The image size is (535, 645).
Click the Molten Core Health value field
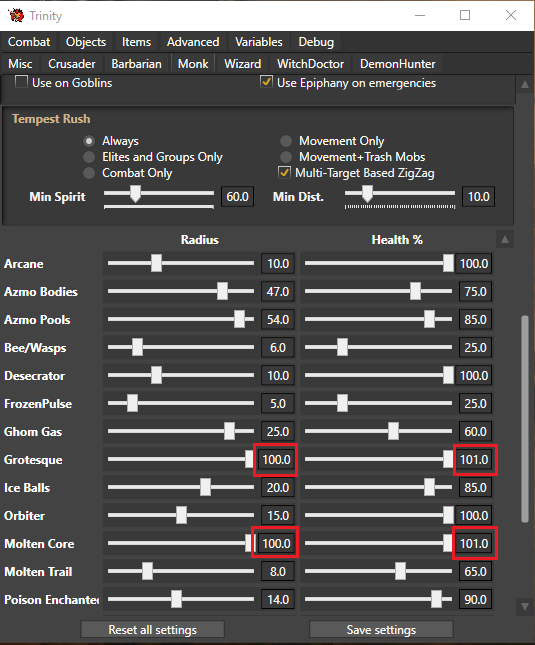(x=475, y=543)
